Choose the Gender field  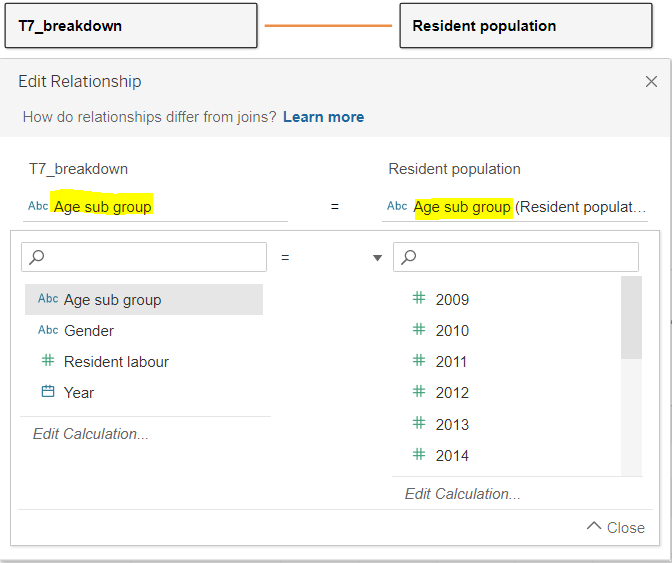point(89,330)
